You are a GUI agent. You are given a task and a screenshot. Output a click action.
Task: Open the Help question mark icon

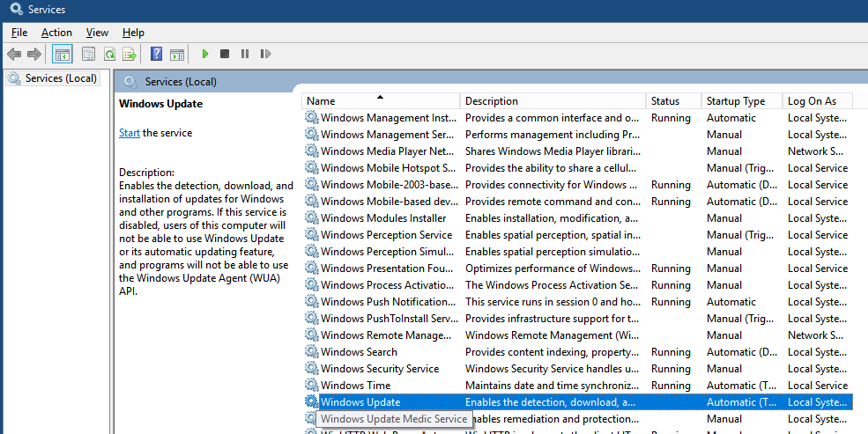tap(157, 55)
